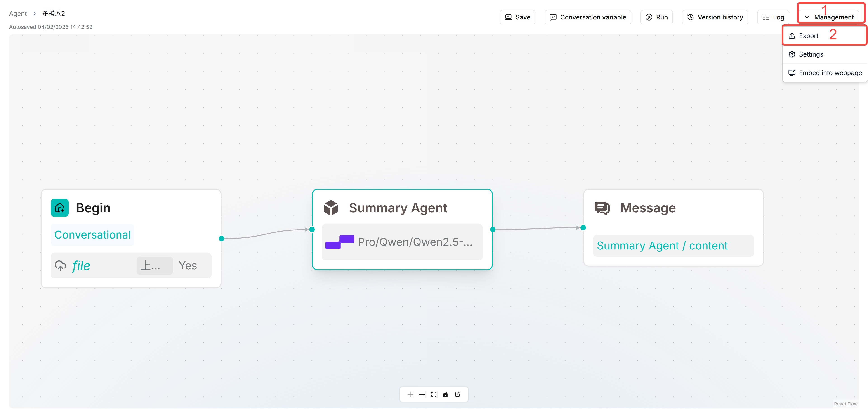Image resolution: width=868 pixels, height=412 pixels.
Task: Click Begin node output handle
Action: pyautogui.click(x=221, y=238)
